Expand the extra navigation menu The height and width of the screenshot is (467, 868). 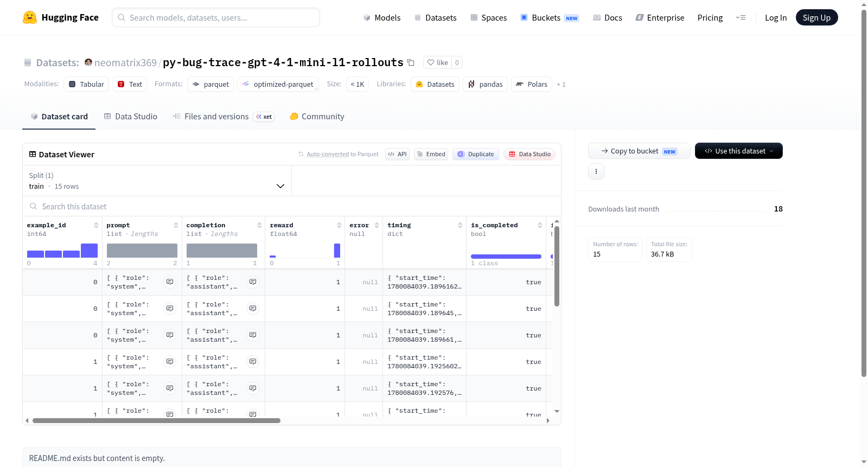coord(741,17)
